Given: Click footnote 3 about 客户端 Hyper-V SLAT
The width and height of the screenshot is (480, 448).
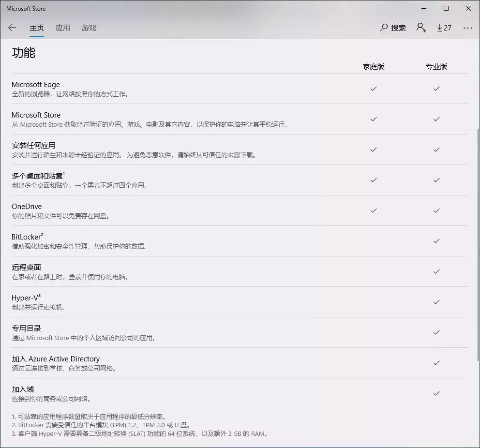Looking at the screenshot, I should point(140,433).
